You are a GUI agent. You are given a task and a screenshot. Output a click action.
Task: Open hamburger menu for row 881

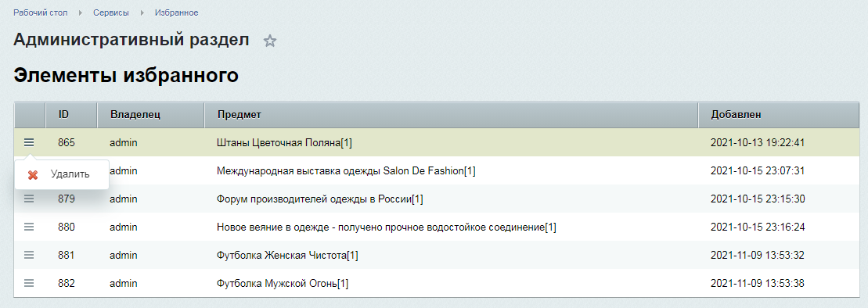tap(29, 255)
